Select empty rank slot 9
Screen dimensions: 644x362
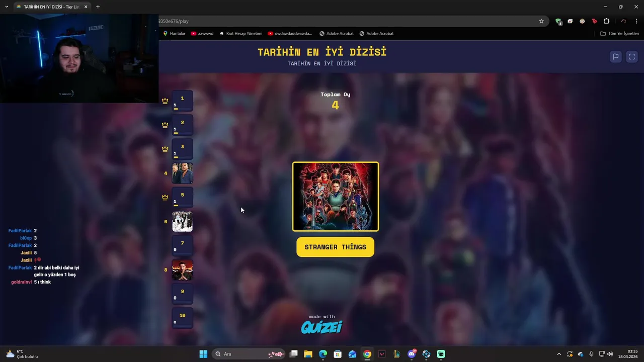point(182,294)
